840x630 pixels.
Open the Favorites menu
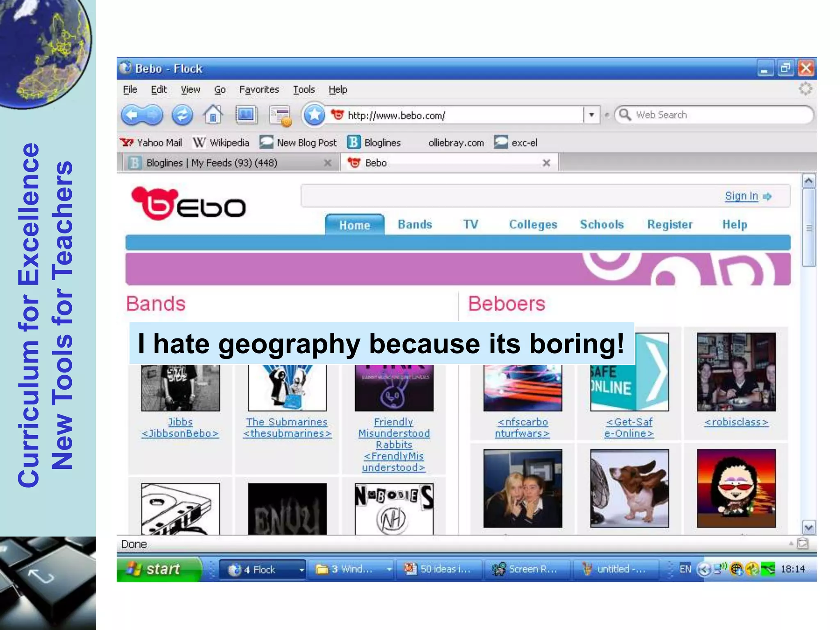coord(259,89)
